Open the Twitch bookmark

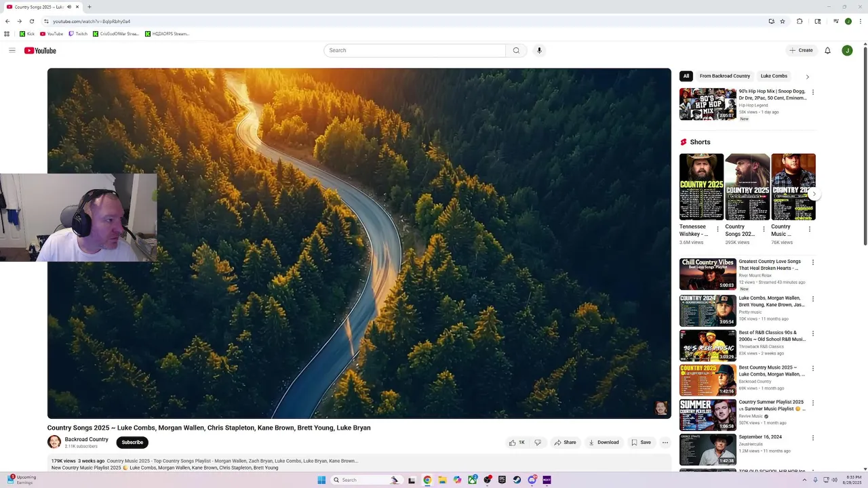78,34
